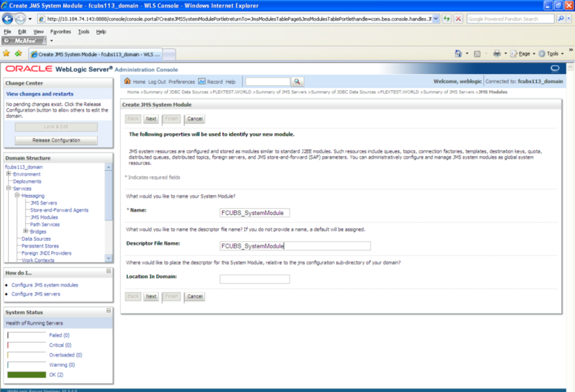Open the recent pages dropdown arrow
575x392 pixels.
click(30, 18)
